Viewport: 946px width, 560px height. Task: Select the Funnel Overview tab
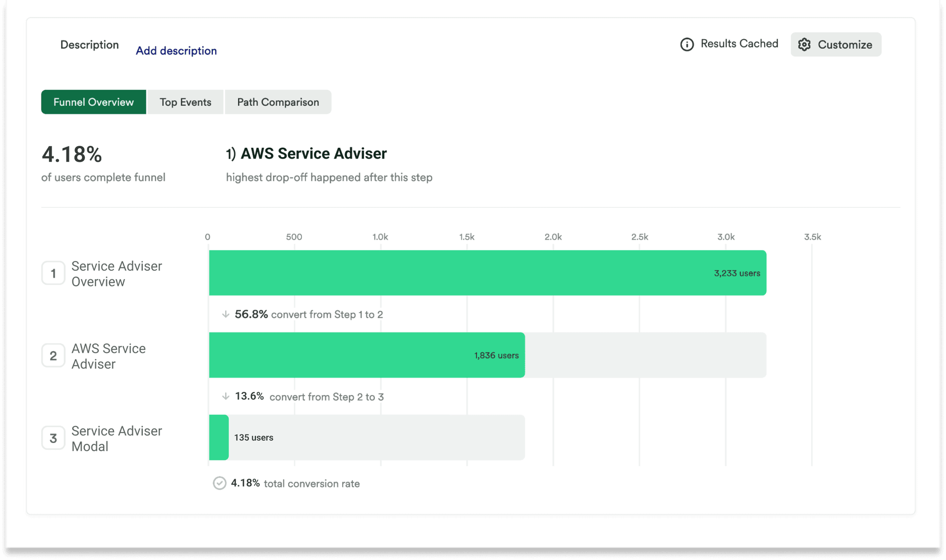(93, 102)
